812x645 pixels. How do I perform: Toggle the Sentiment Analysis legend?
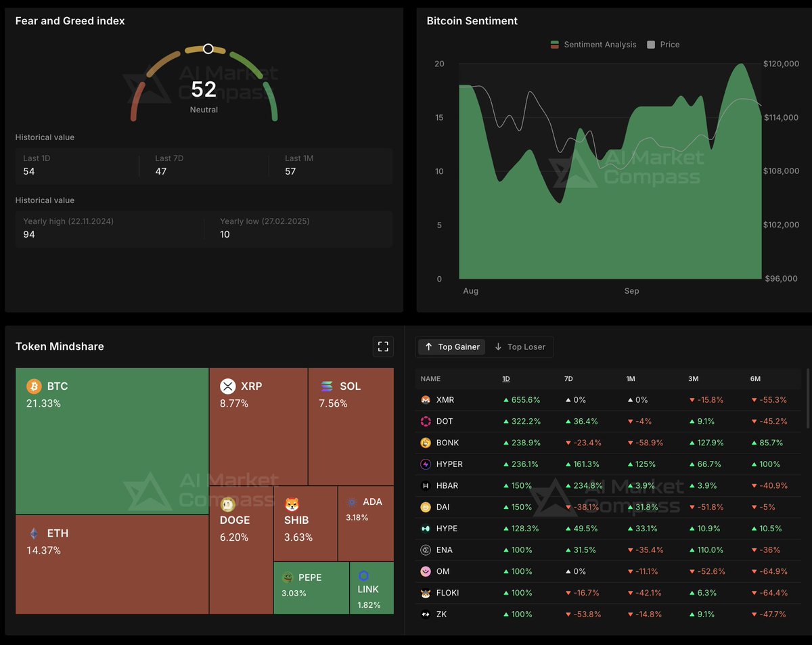[x=593, y=44]
